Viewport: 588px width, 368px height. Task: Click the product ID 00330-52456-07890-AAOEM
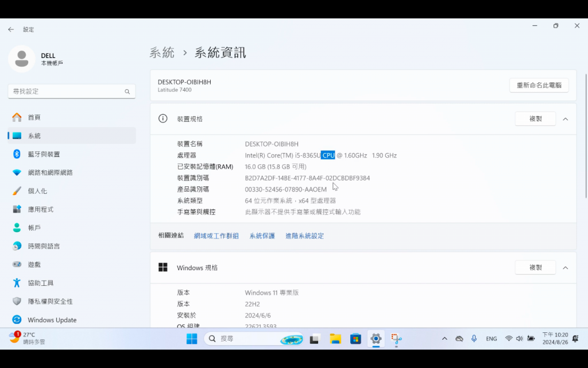(286, 189)
